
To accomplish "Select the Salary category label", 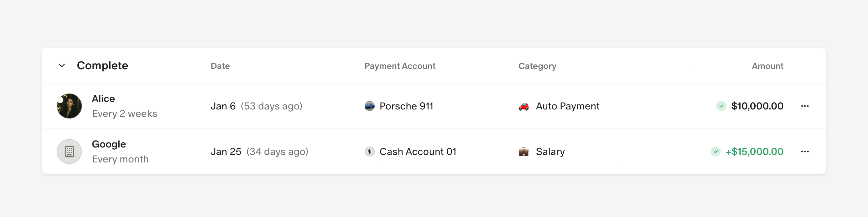I will 550,152.
